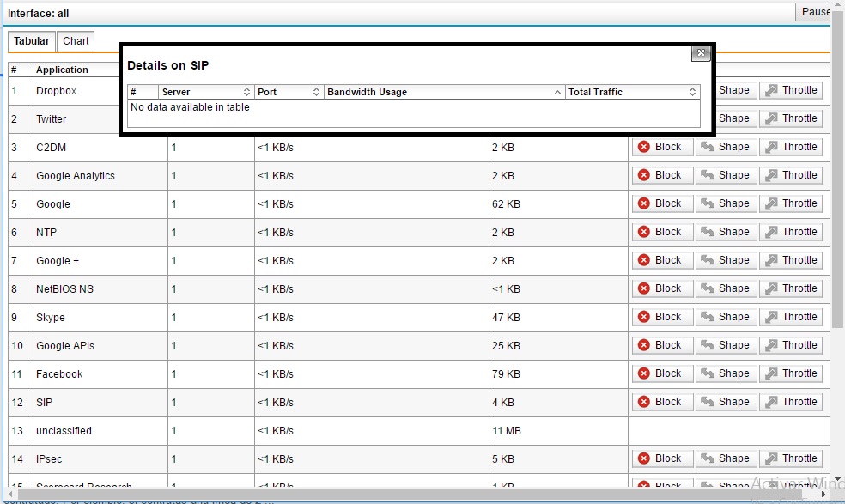Sort details by Bandwidth Usage column
The height and width of the screenshot is (504, 845).
point(445,92)
